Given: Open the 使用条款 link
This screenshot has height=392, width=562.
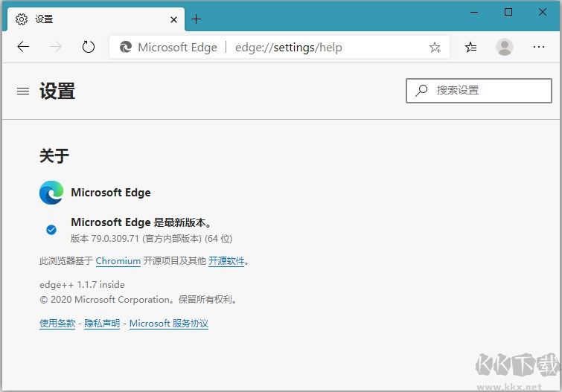Looking at the screenshot, I should 57,324.
